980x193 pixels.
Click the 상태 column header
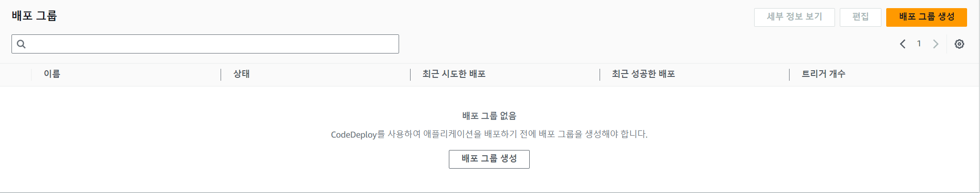242,74
